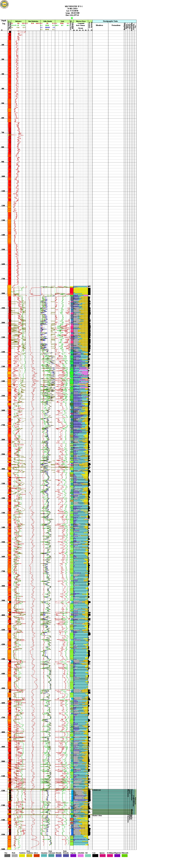Viewport: 173px width, 868px height.
Task: Click the Depth Log header label
Action: click(x=4, y=22)
